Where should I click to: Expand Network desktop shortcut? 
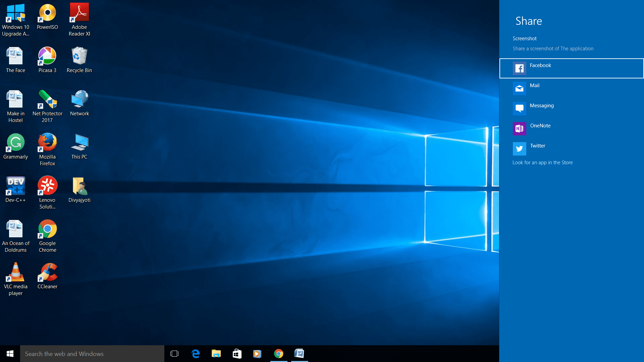tap(79, 101)
